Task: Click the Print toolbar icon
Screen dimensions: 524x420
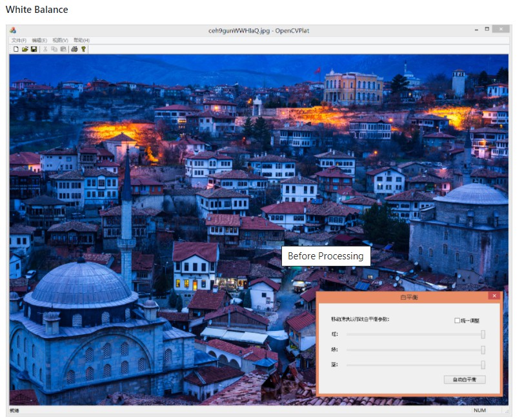Action: (x=74, y=49)
